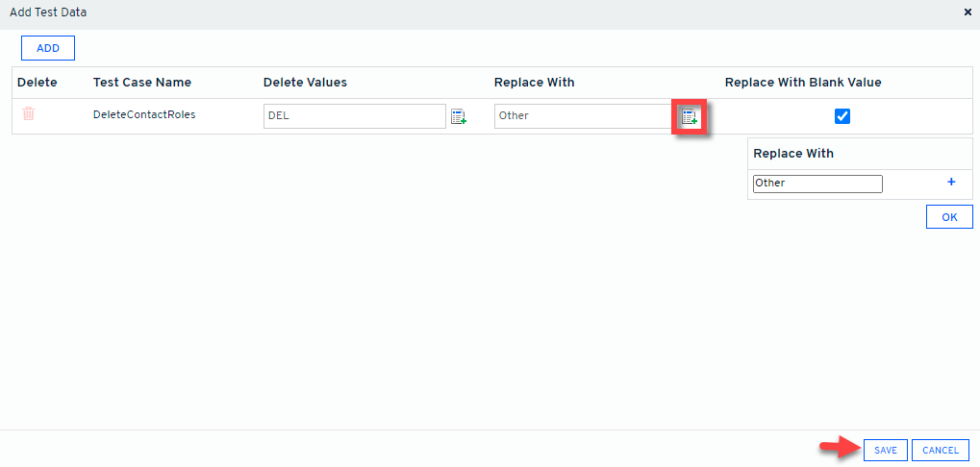
Task: Click into the DEL delete values field
Action: tap(354, 116)
